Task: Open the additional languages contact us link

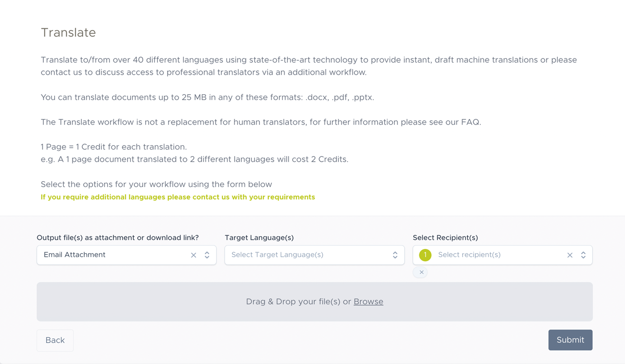Action: (x=178, y=197)
